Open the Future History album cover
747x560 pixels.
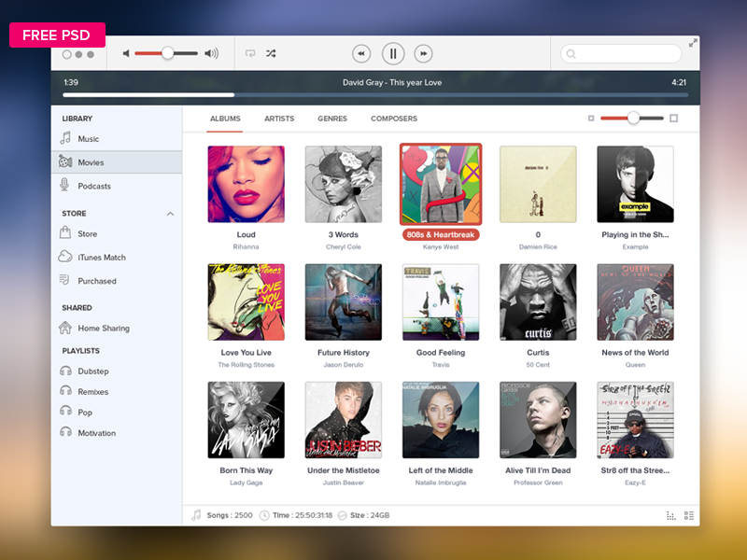(344, 301)
